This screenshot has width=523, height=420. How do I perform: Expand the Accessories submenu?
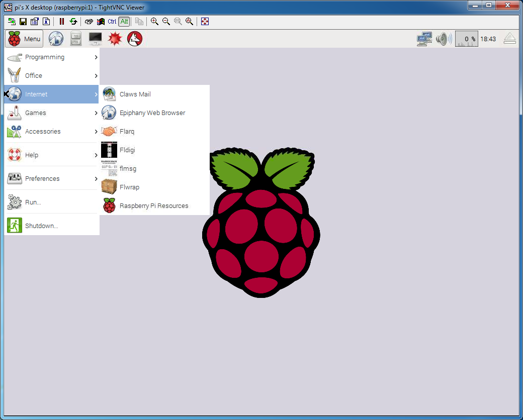point(52,131)
